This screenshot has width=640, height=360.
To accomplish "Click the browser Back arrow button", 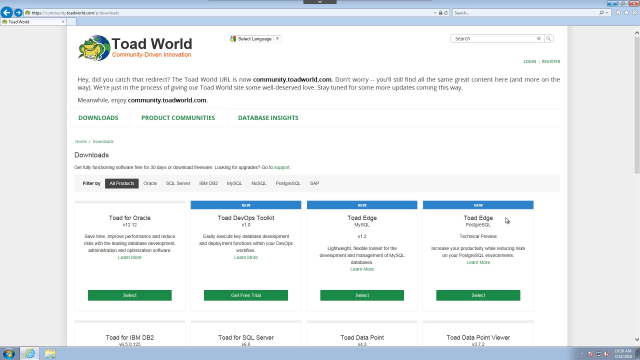I will tap(7, 13).
